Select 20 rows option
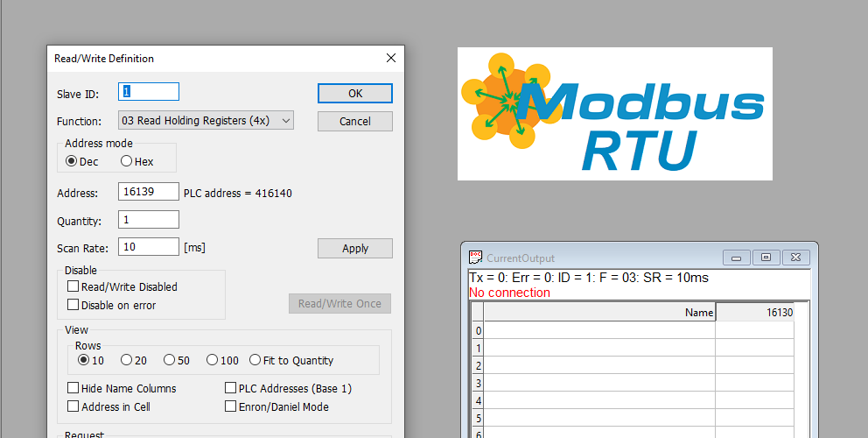 (x=133, y=360)
